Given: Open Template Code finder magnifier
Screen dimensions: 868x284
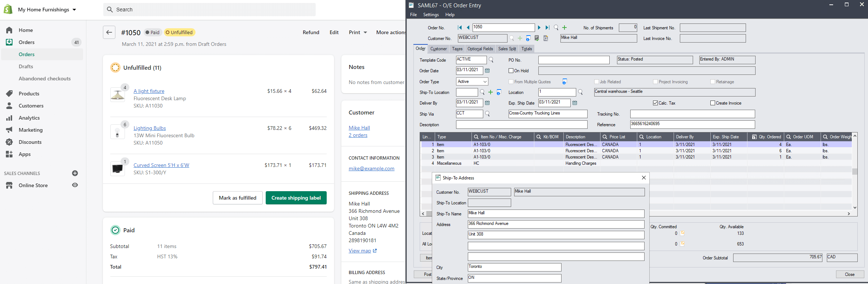Looking at the screenshot, I should tap(491, 60).
